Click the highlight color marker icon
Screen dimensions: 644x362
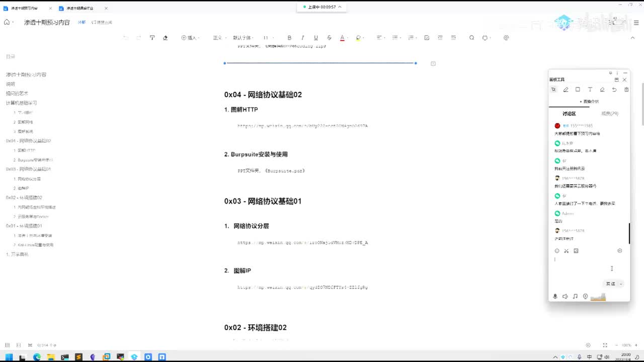(x=358, y=38)
